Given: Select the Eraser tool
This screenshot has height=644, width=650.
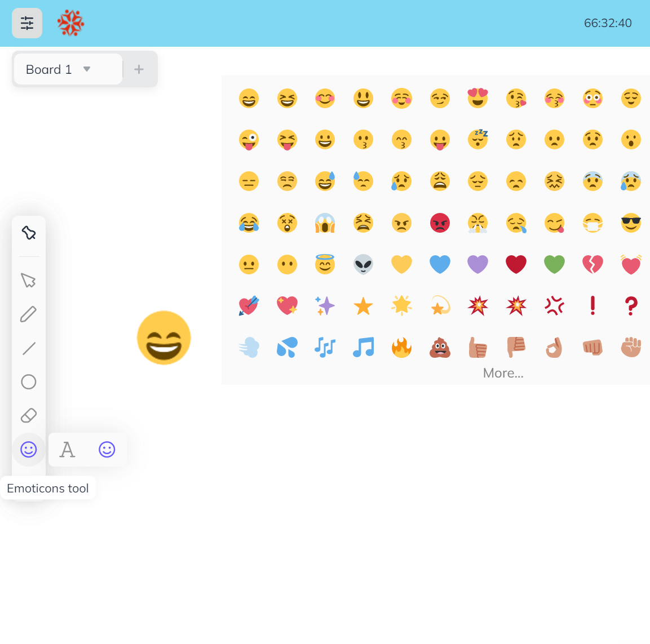Looking at the screenshot, I should point(28,415).
